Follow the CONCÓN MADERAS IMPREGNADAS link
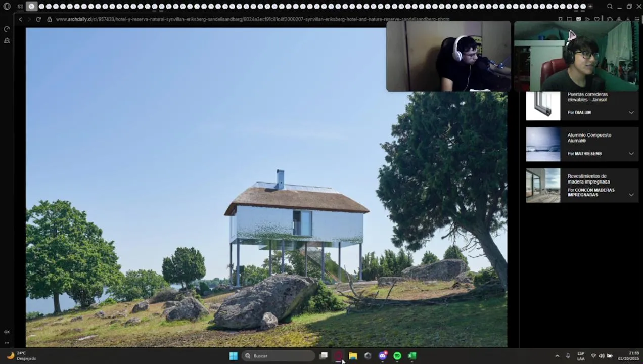The image size is (643, 364). [x=591, y=192]
